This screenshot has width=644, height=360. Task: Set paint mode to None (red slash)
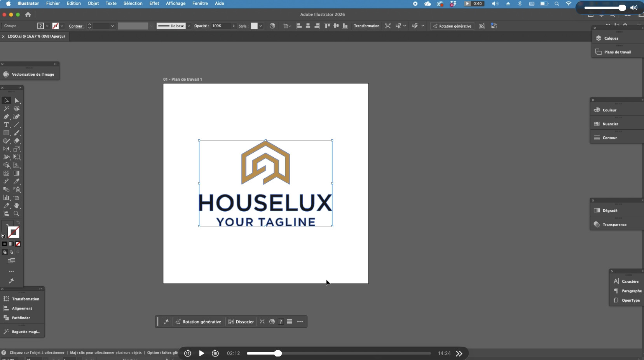18,244
